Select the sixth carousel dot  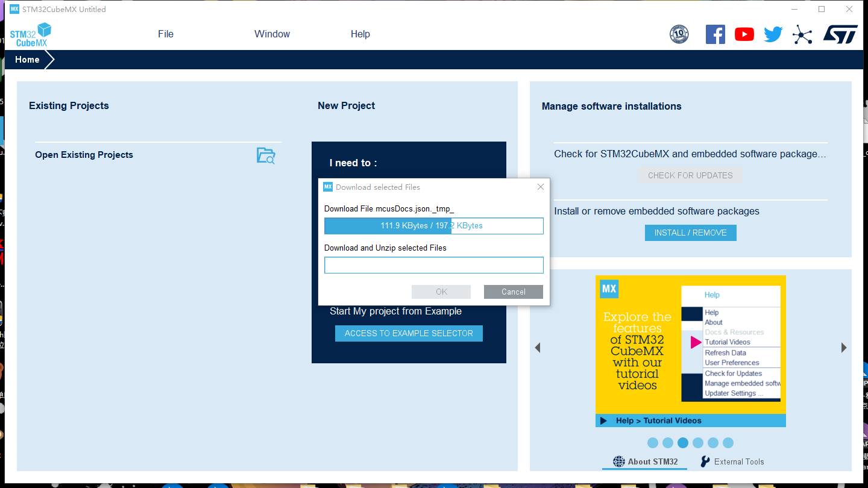point(728,443)
